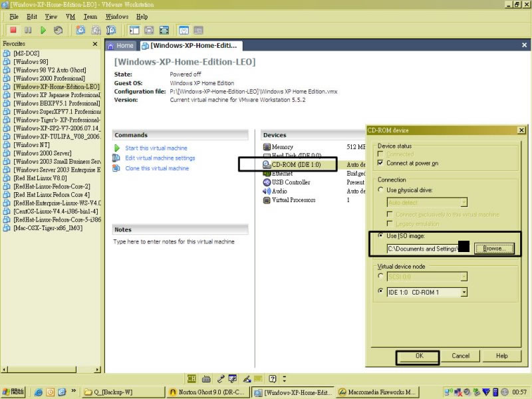The image size is (532, 399).
Task: Click the Internet Explorer quick launch icon
Action: (38, 392)
